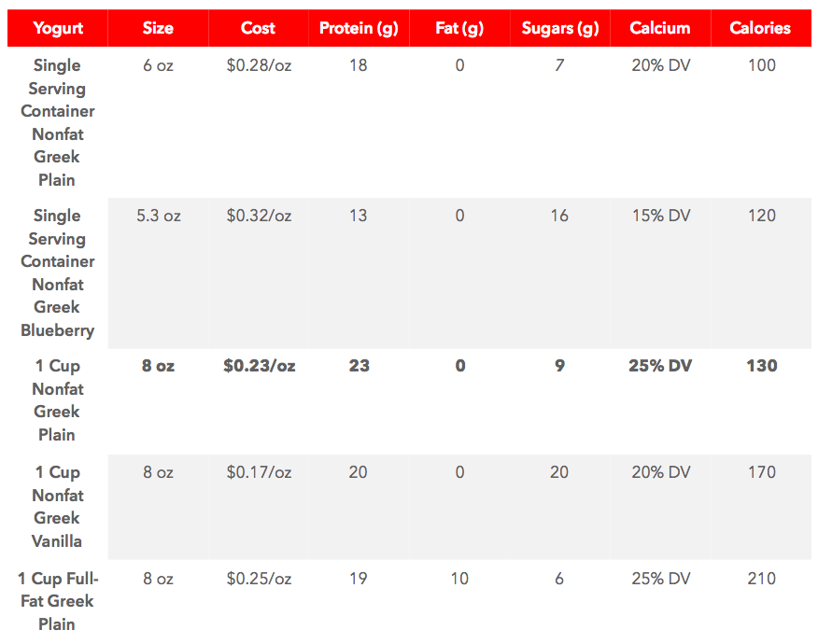
Task: Click the Calcium column header
Action: tap(660, 28)
